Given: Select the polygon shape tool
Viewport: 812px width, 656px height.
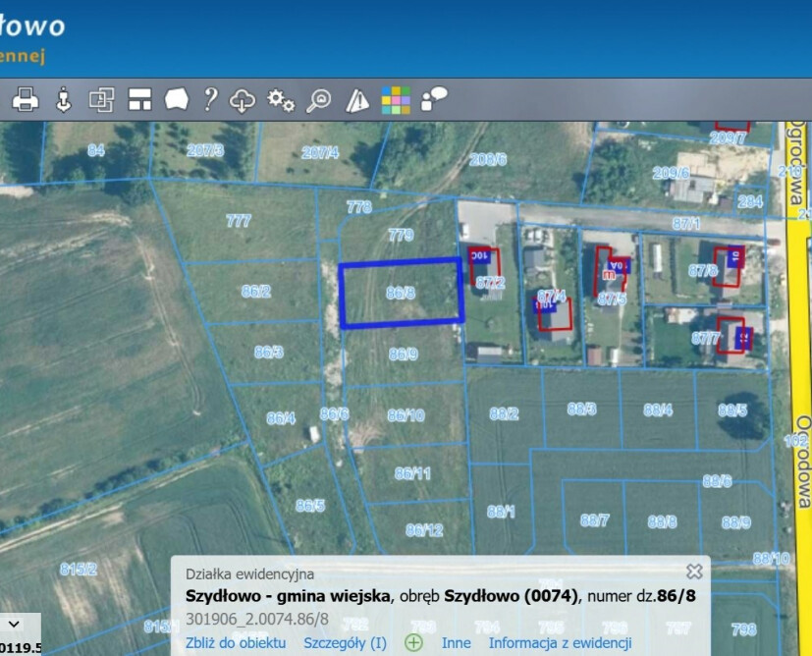Looking at the screenshot, I should pyautogui.click(x=177, y=99).
